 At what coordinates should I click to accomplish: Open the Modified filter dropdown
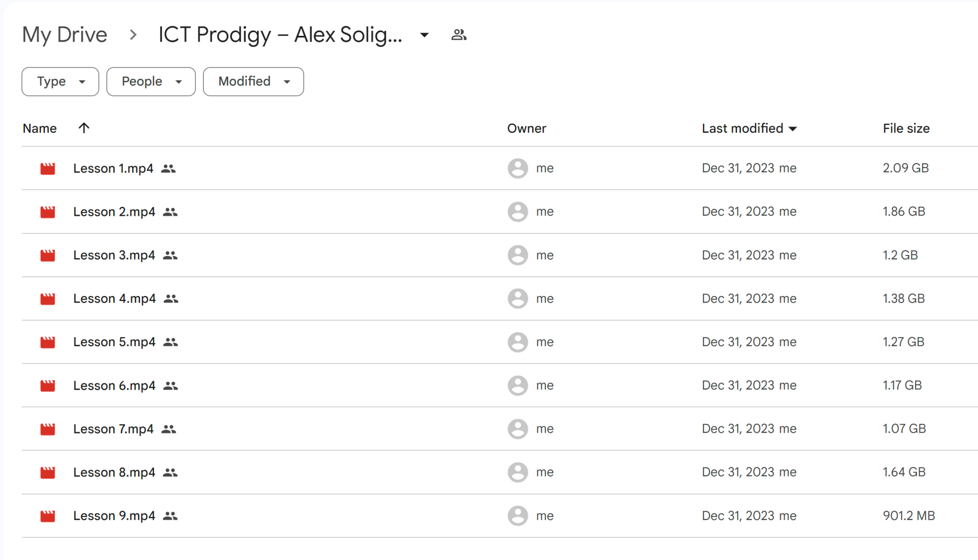(253, 81)
